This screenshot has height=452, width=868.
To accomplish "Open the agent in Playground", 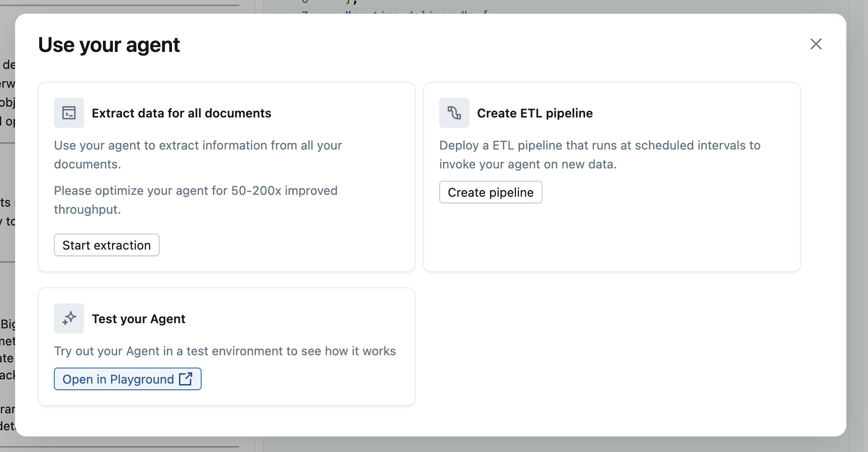I will pyautogui.click(x=119, y=379).
